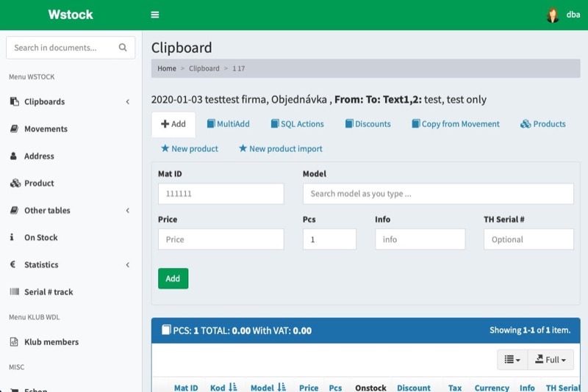588x392 pixels.
Task: Open the dba user avatar
Action: (553, 15)
